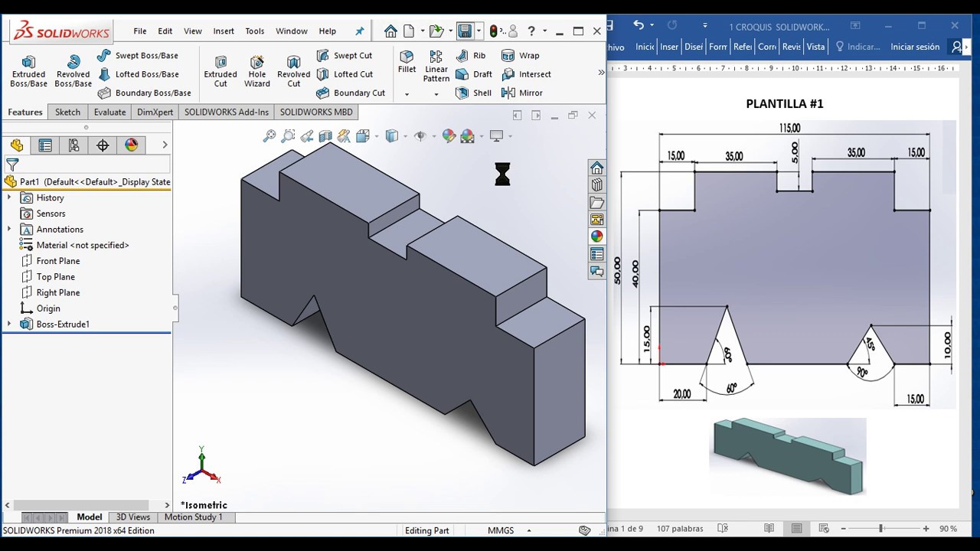Click Zoom to Fit in view toolbar
Screen dimensions: 980x551
pos(269,136)
